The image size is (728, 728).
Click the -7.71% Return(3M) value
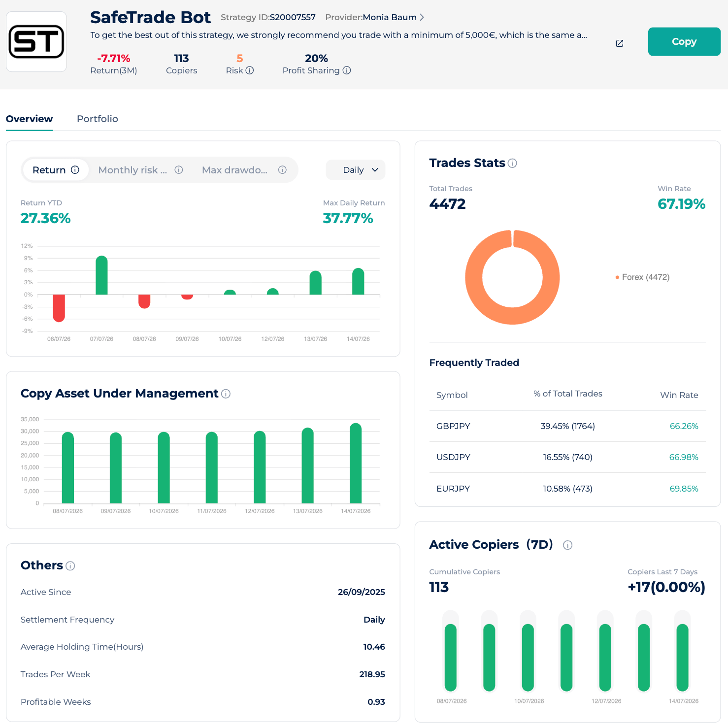(113, 59)
